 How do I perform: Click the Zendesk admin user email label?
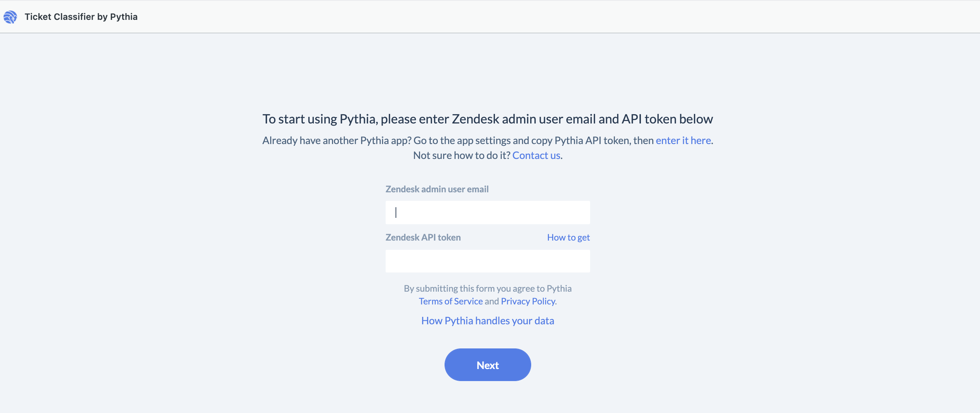point(437,189)
